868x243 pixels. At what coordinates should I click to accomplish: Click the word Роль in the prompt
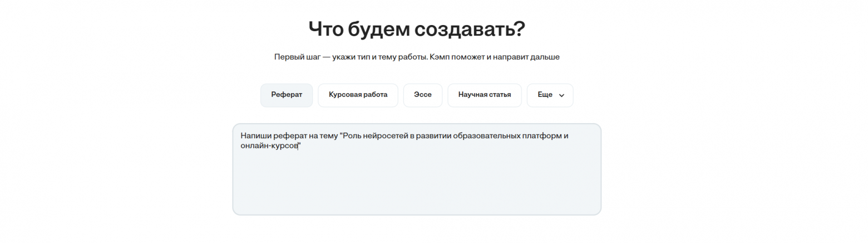(x=352, y=135)
